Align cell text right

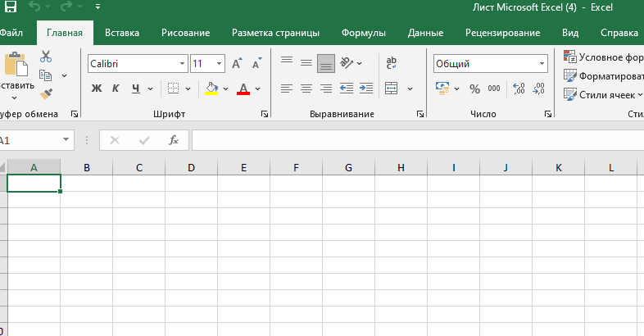coord(326,89)
